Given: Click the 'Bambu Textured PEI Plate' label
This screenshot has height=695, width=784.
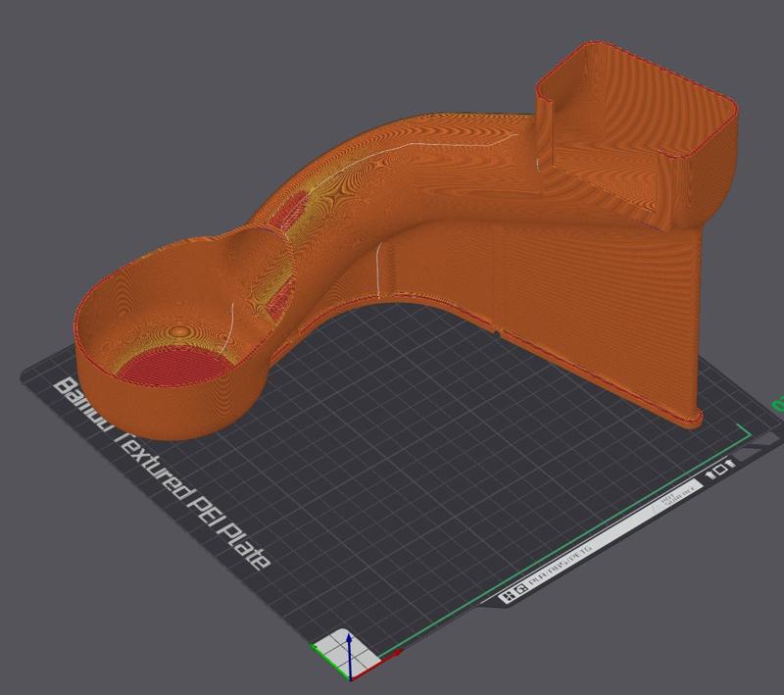Looking at the screenshot, I should pyautogui.click(x=161, y=474).
